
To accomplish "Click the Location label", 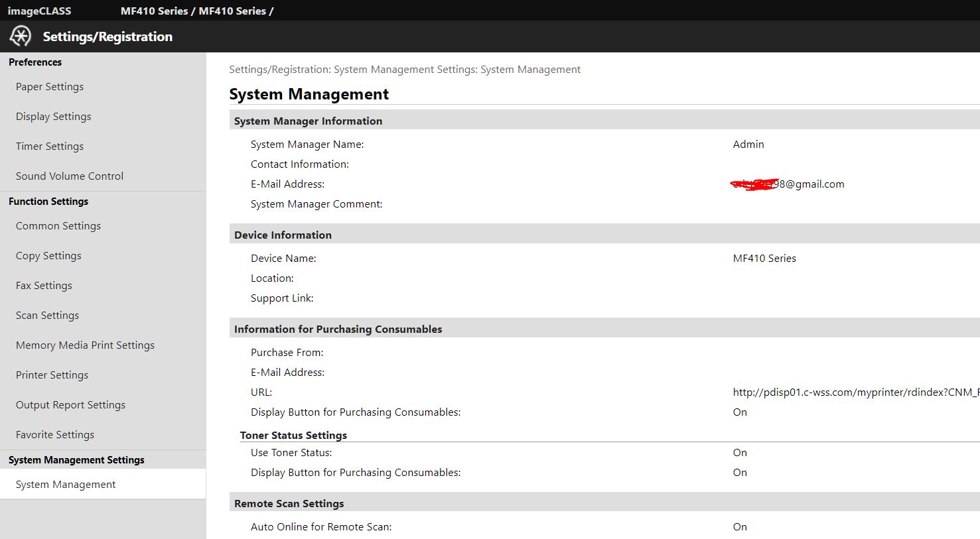I will tap(272, 278).
